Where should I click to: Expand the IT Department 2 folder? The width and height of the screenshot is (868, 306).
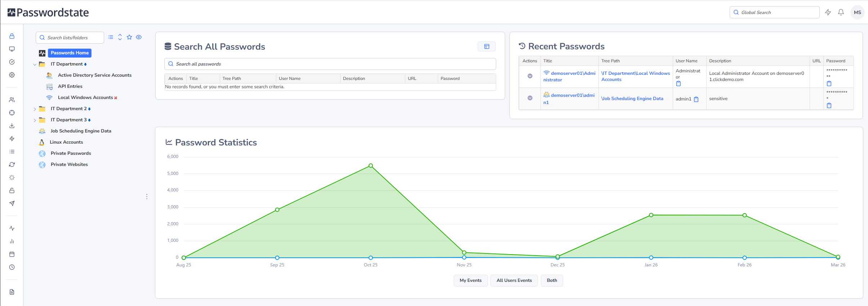tap(35, 109)
